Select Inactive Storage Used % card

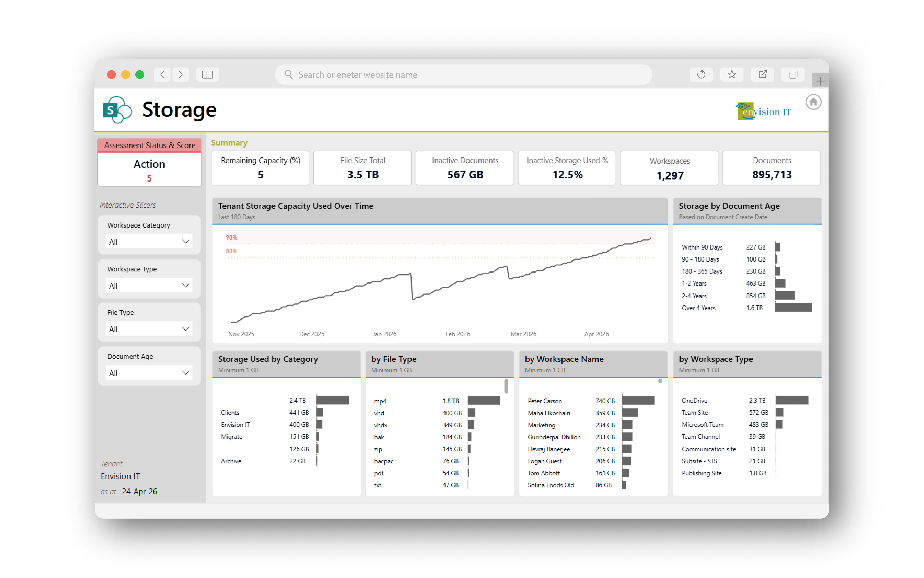click(567, 168)
